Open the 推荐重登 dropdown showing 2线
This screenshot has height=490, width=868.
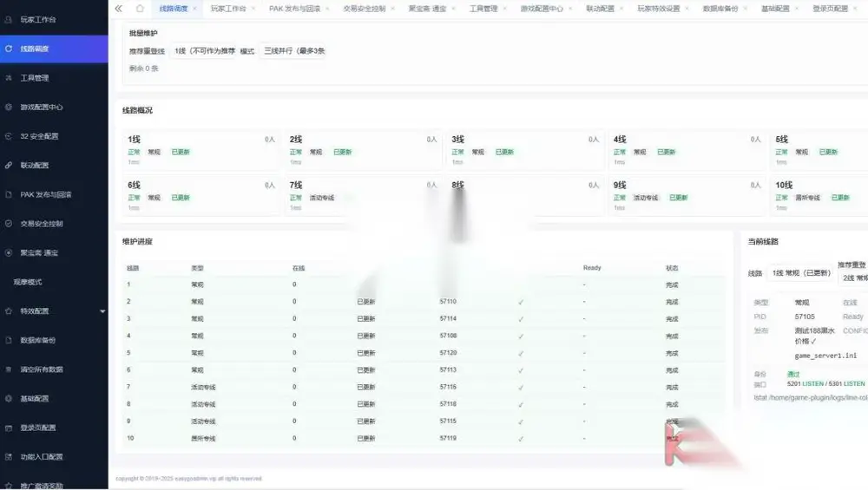(853, 278)
